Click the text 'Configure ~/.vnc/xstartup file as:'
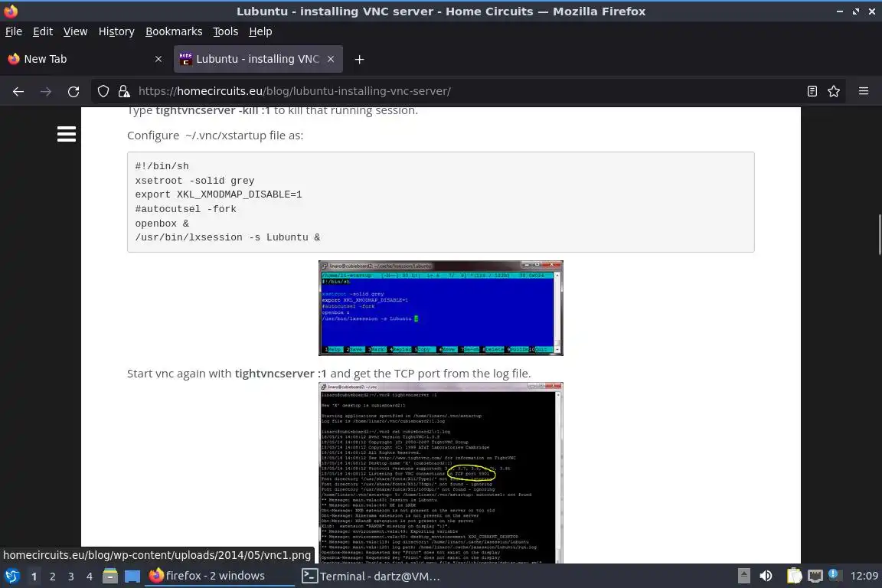The image size is (882, 588). tap(215, 136)
